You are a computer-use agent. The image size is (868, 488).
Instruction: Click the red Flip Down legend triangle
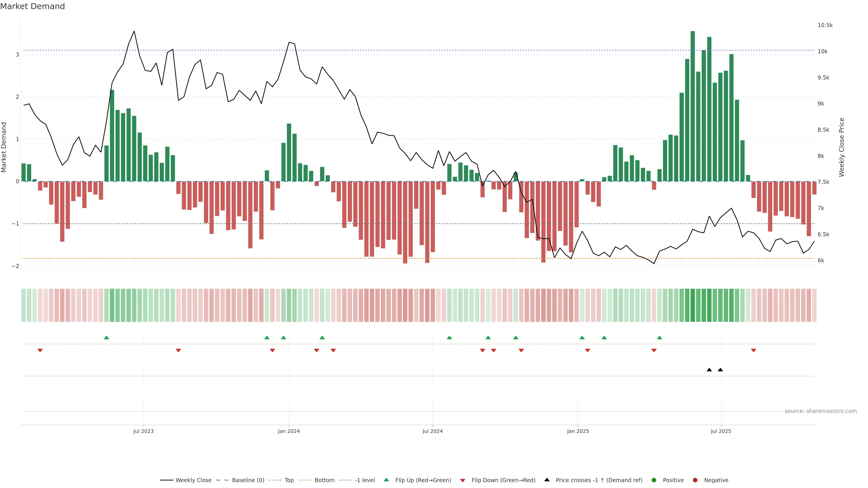(x=463, y=480)
